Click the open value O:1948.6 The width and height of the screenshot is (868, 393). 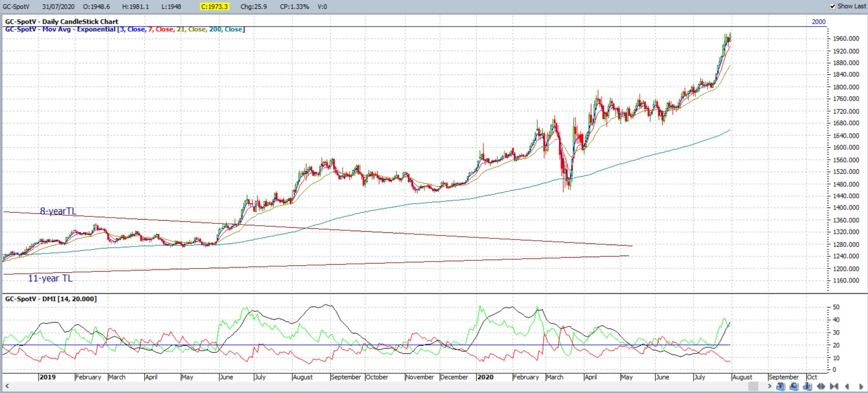(97, 7)
